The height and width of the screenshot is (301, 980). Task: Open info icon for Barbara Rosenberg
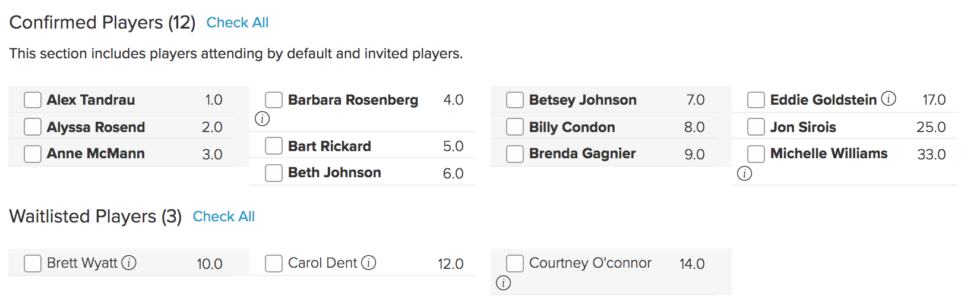[x=262, y=119]
